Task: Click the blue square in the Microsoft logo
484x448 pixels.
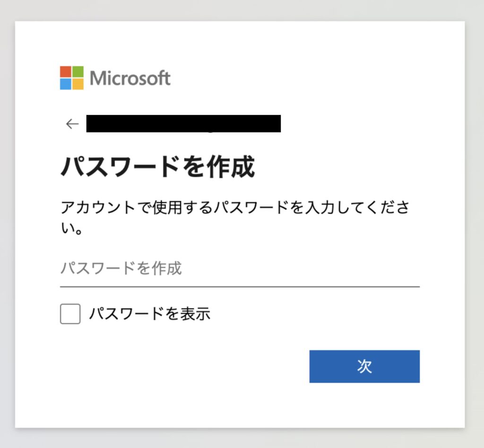Action: [65, 83]
